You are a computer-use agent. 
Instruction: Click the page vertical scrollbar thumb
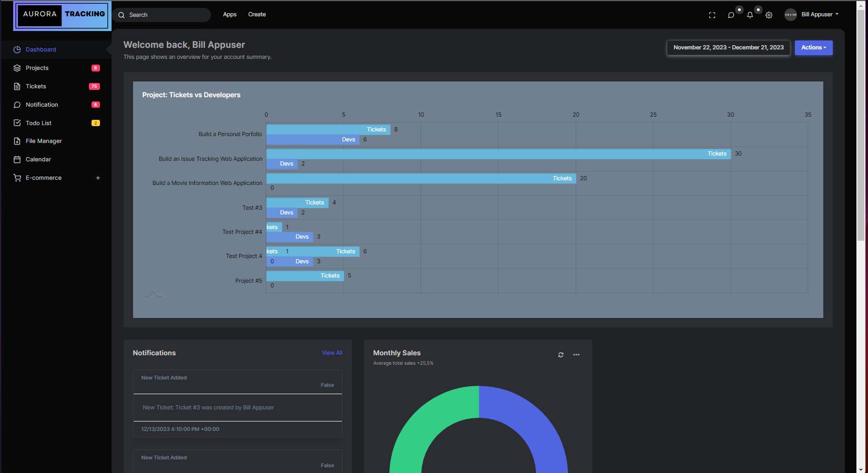coord(861,125)
